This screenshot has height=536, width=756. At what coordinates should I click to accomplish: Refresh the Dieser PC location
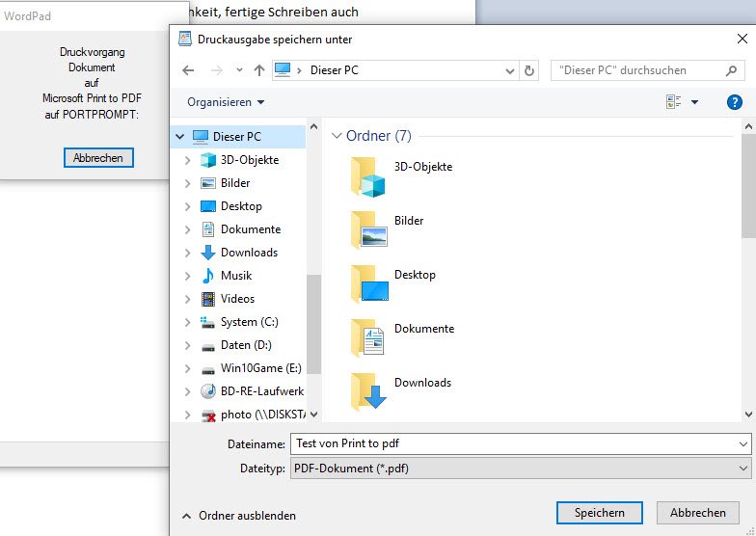pos(528,70)
